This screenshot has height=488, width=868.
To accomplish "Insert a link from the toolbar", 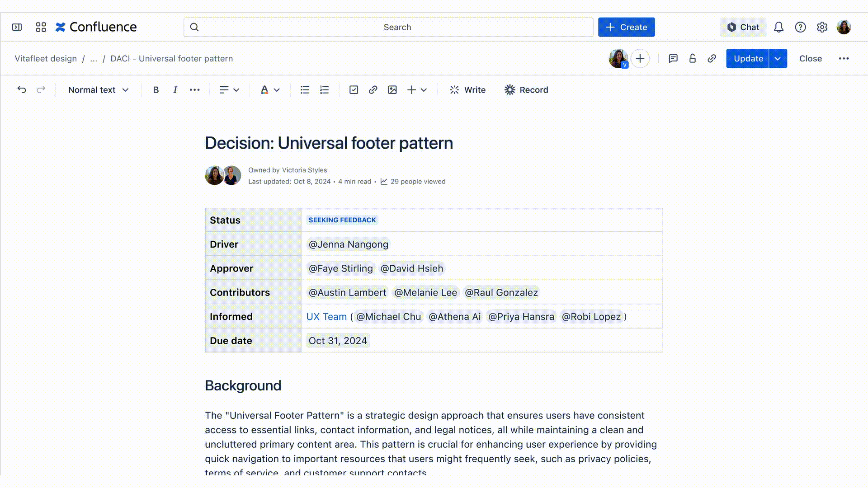I will 373,89.
